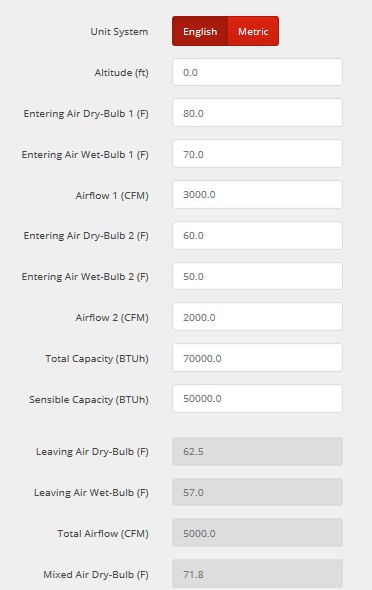The image size is (372, 590).
Task: Click the Leaving Air Wet-Bulb result
Action: click(x=257, y=492)
